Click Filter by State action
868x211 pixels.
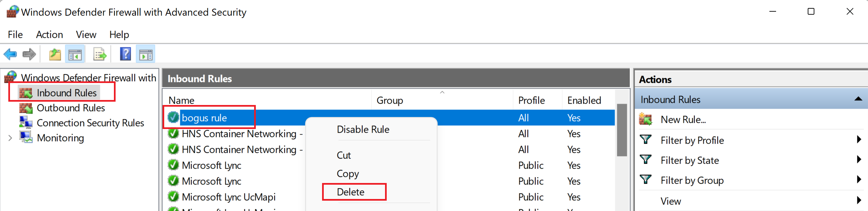pyautogui.click(x=689, y=160)
